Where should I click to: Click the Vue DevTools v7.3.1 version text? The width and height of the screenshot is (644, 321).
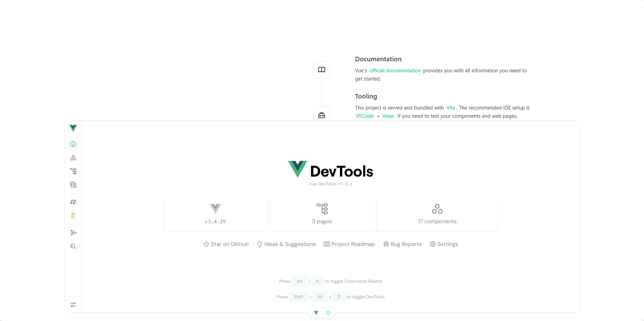(331, 184)
